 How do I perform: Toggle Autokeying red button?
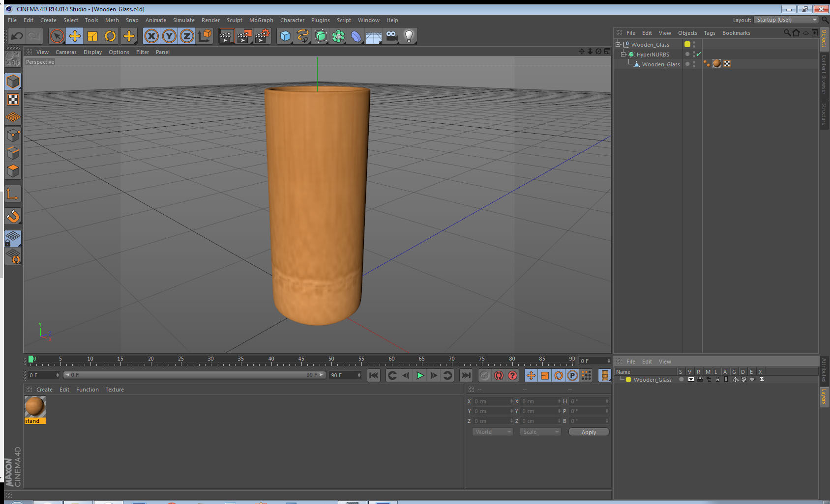click(499, 375)
